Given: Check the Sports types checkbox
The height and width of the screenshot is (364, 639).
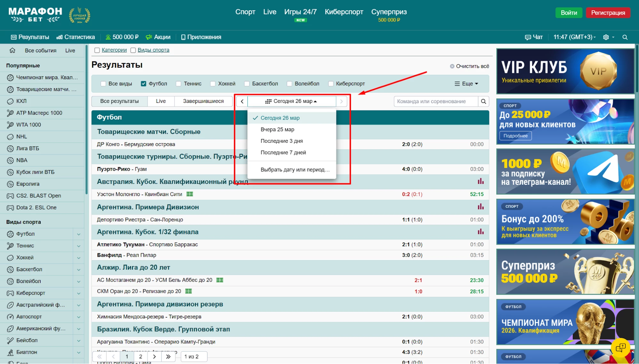Looking at the screenshot, I should [x=133, y=50].
